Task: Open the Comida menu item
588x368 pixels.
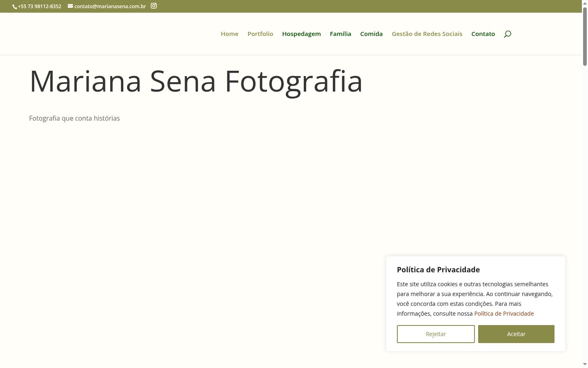Action: point(371,34)
